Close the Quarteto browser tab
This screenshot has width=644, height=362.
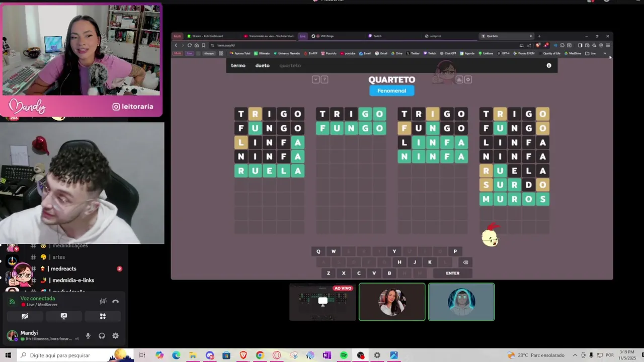[530, 36]
